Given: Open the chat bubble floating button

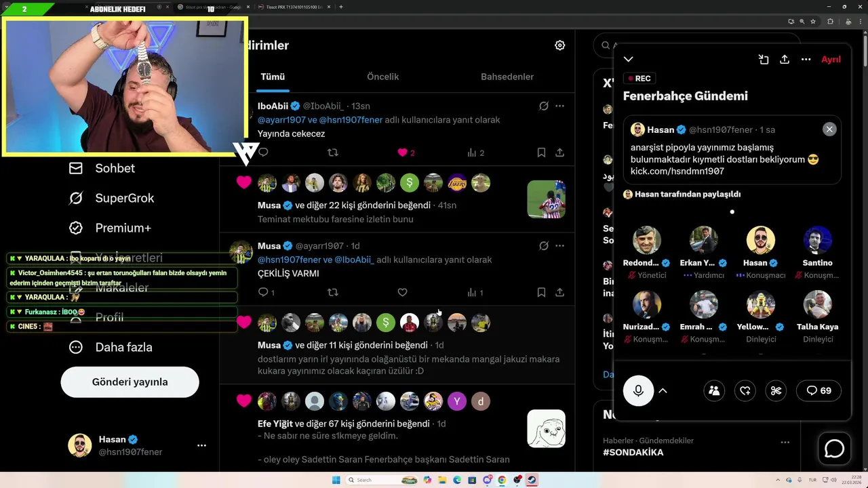Looking at the screenshot, I should click(x=834, y=449).
